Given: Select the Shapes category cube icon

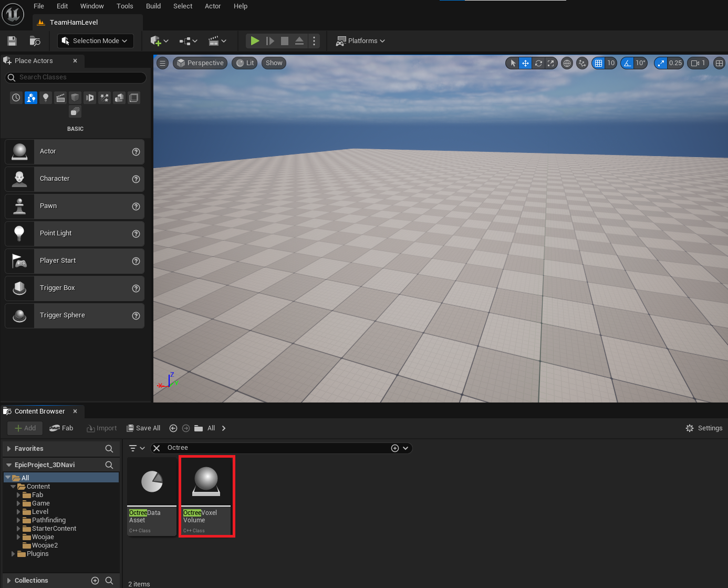Looking at the screenshot, I should 75,98.
